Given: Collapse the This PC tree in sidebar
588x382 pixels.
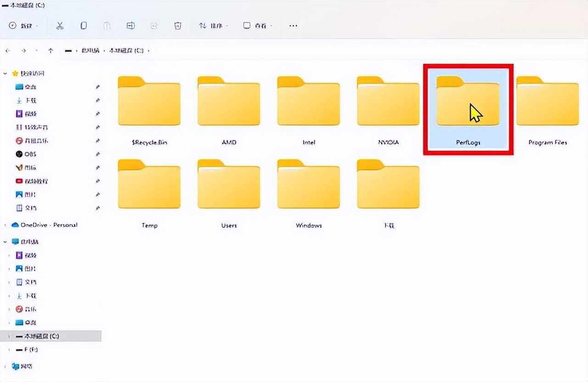Looking at the screenshot, I should tap(5, 241).
